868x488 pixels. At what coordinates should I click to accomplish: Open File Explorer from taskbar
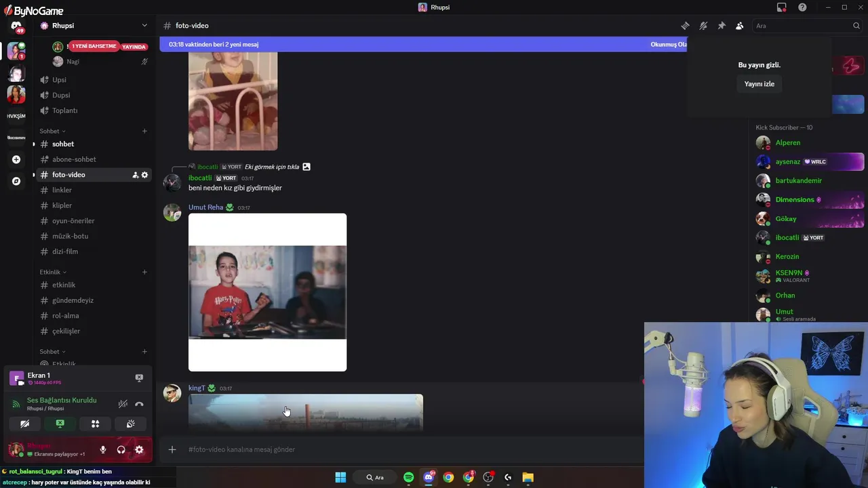click(x=528, y=477)
